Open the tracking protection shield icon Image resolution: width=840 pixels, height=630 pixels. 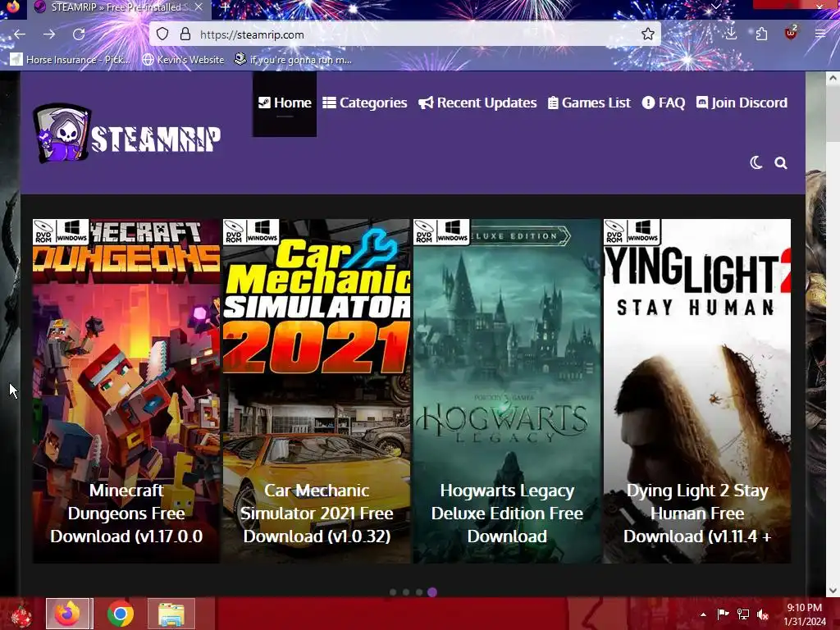162,34
